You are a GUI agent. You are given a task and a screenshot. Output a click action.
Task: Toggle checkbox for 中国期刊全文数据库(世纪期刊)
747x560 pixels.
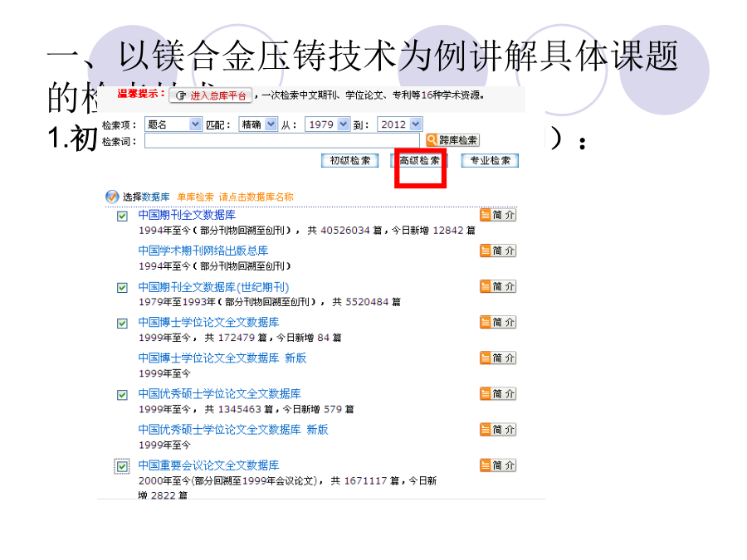(123, 288)
